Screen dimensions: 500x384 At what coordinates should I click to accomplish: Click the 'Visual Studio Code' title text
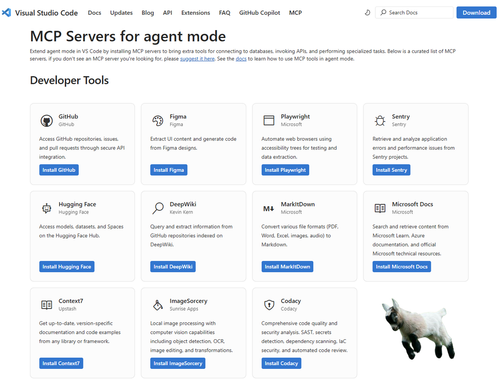click(46, 13)
